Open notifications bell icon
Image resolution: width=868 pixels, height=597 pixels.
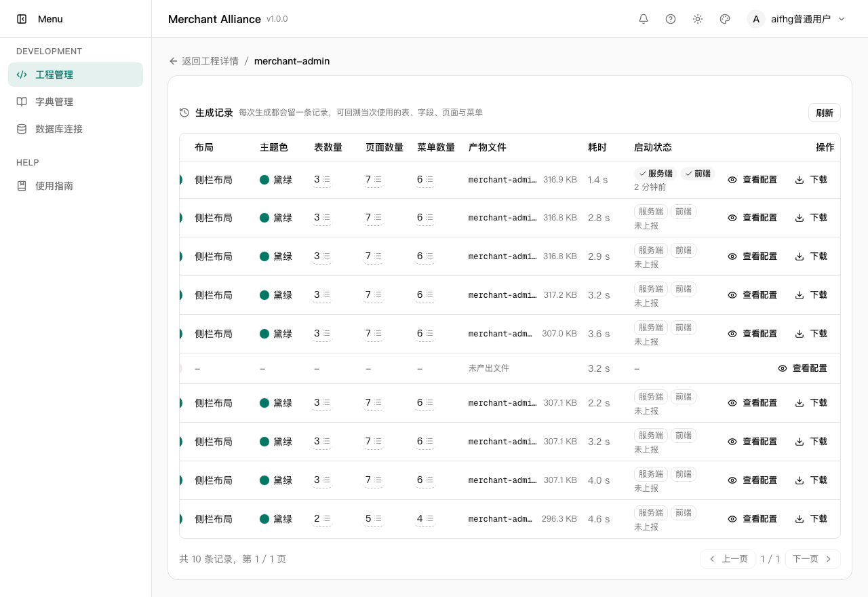pyautogui.click(x=644, y=19)
